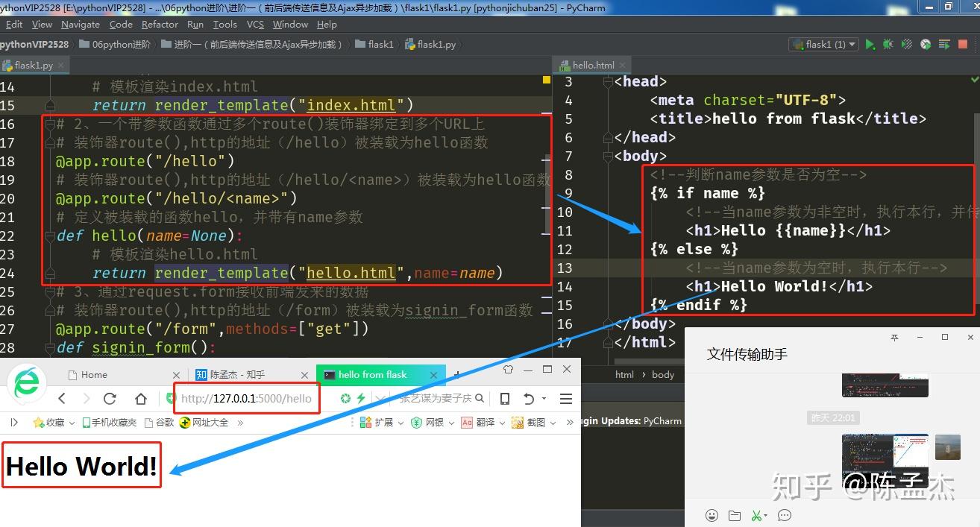Open the Help menu

pyautogui.click(x=327, y=25)
